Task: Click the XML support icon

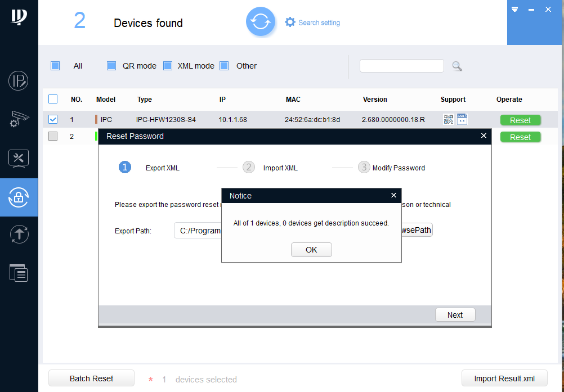Action: pos(462,119)
